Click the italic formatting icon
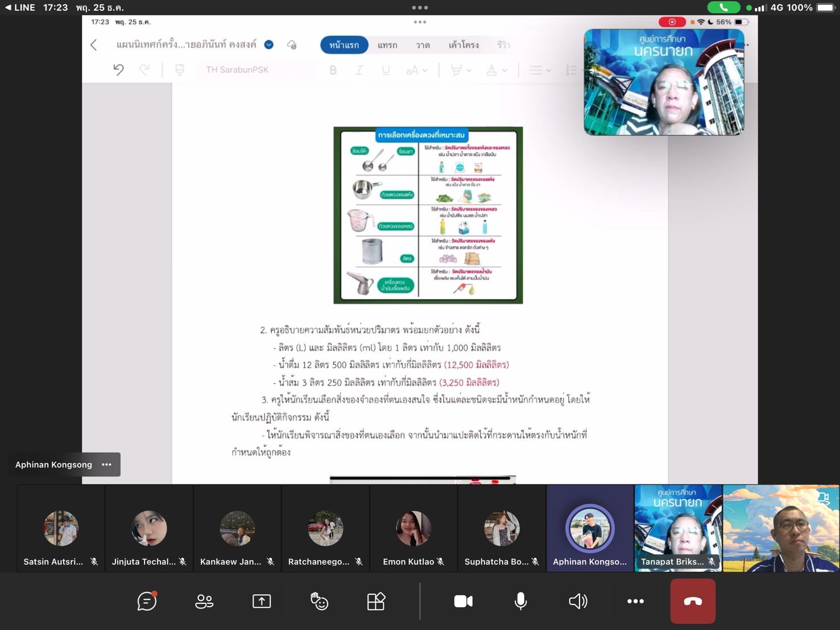Screen dimensions: 840x630 [359, 70]
